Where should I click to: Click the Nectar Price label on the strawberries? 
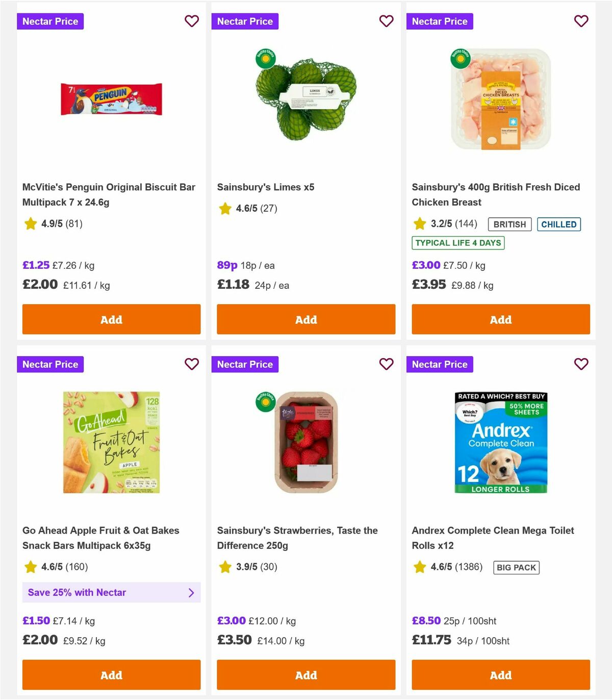[x=245, y=364]
